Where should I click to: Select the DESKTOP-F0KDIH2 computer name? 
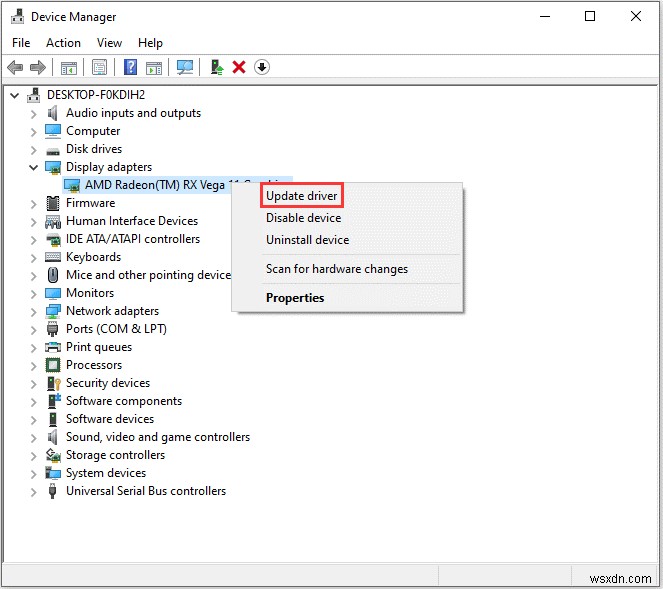click(96, 95)
